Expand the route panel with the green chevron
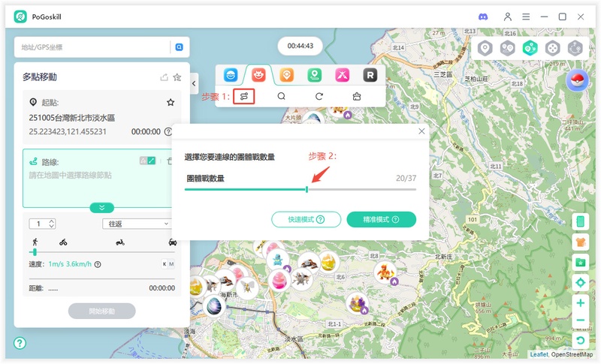Viewport: 601px width, 364px height. 101,207
